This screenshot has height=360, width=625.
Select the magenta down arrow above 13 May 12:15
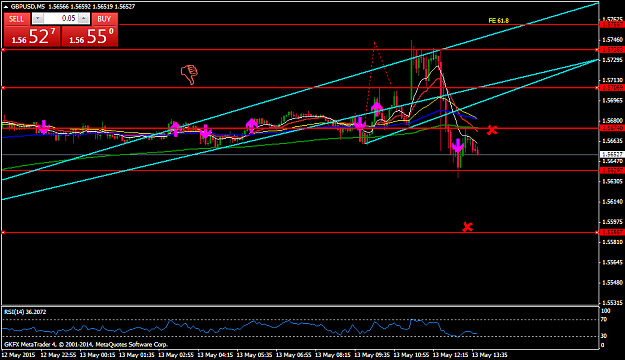[458, 146]
